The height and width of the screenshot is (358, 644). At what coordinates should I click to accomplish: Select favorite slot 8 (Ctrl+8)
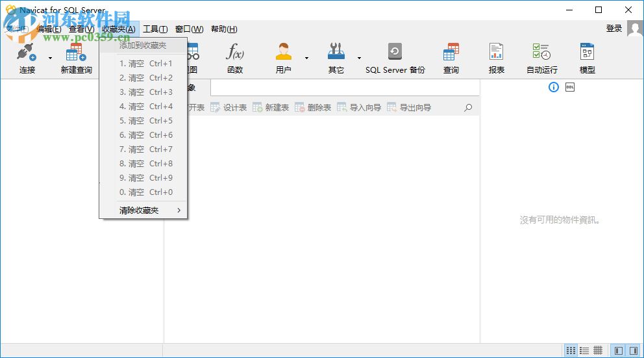[x=143, y=164]
